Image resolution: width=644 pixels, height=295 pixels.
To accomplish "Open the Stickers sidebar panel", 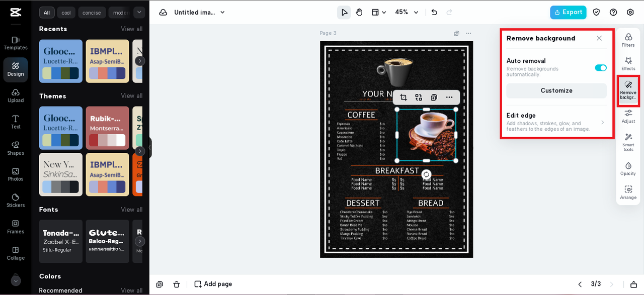I will (x=16, y=201).
